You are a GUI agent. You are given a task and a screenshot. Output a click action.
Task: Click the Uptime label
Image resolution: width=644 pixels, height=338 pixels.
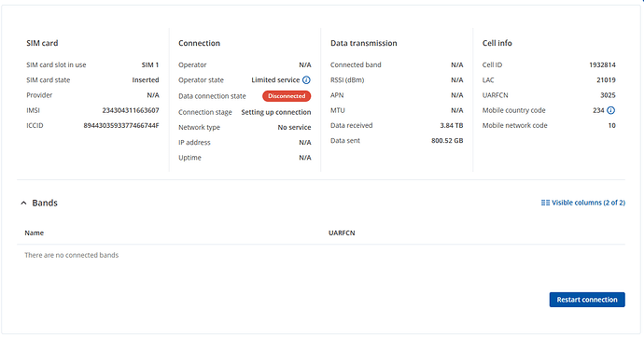tap(189, 158)
